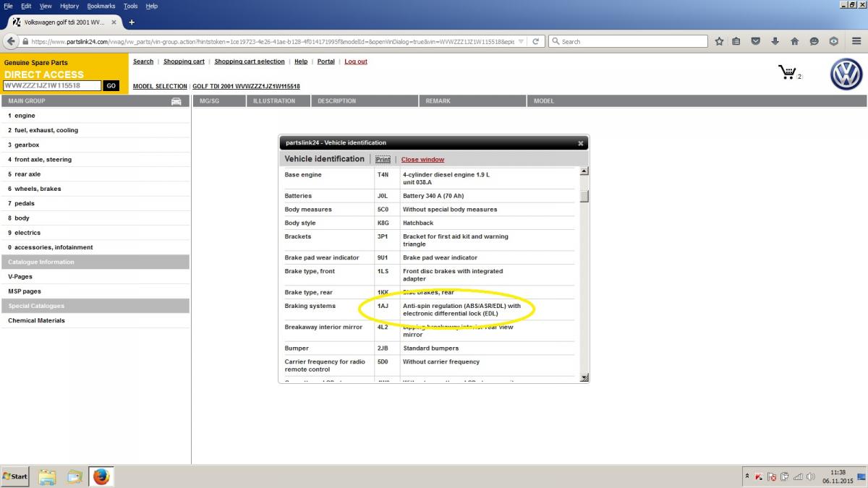Open the site Help link
Screen dimensions: 868x488
point(301,61)
